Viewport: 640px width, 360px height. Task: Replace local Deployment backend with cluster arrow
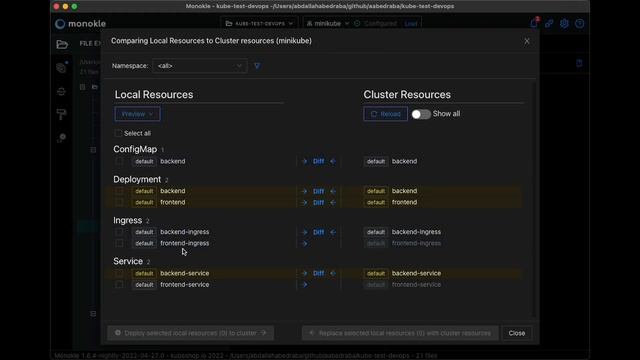click(333, 191)
